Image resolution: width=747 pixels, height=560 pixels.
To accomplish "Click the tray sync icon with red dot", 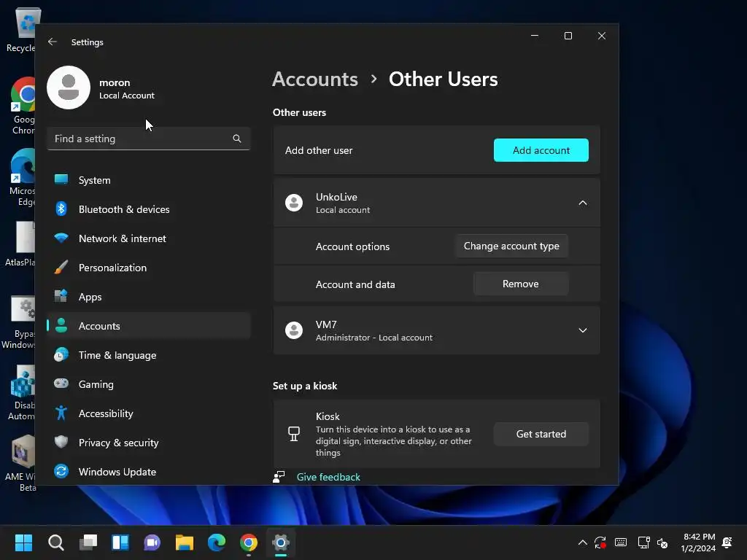I will pyautogui.click(x=600, y=542).
